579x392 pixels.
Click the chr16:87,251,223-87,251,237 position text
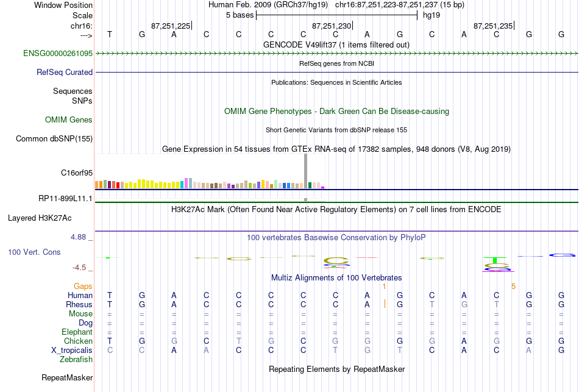400,5
